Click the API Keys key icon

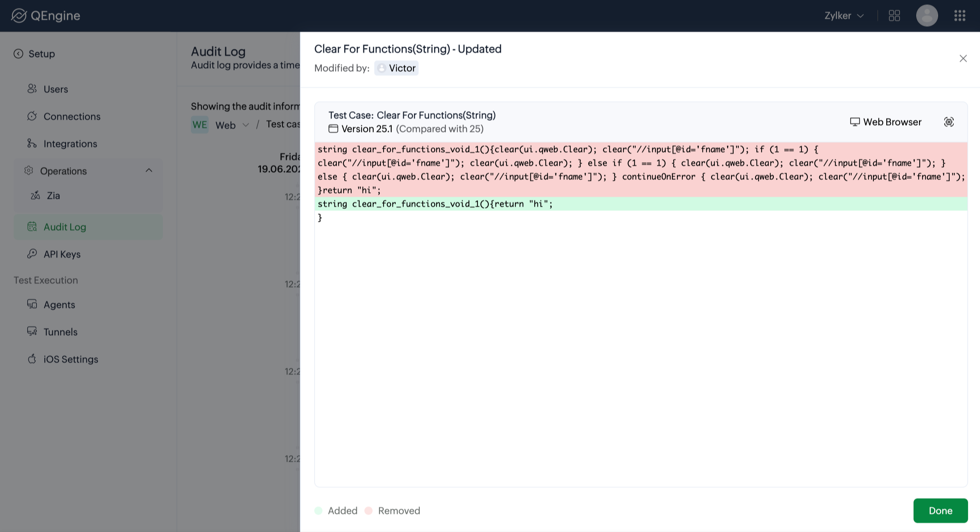[x=32, y=254]
